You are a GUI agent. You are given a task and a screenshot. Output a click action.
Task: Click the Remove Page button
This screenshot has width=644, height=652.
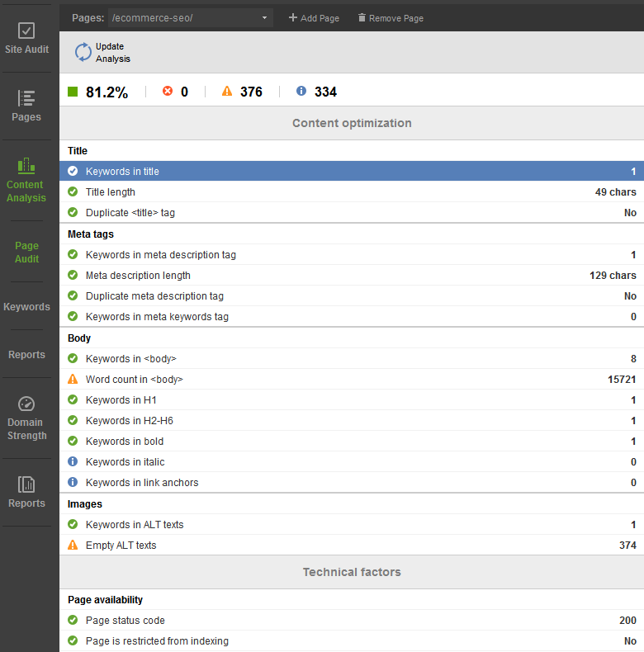(x=391, y=18)
